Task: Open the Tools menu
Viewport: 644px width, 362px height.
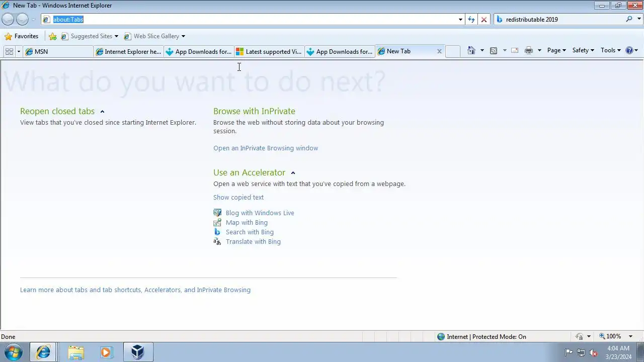Action: 611,50
